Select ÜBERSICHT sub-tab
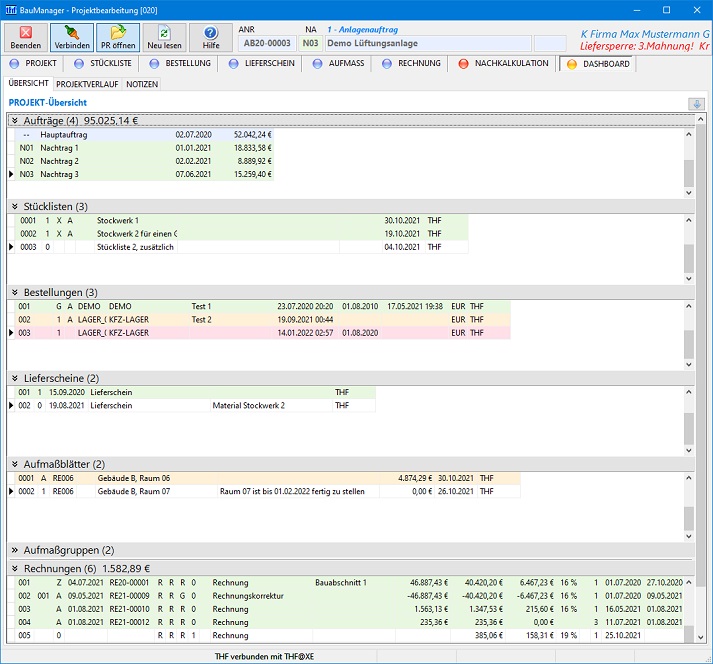 click(28, 83)
